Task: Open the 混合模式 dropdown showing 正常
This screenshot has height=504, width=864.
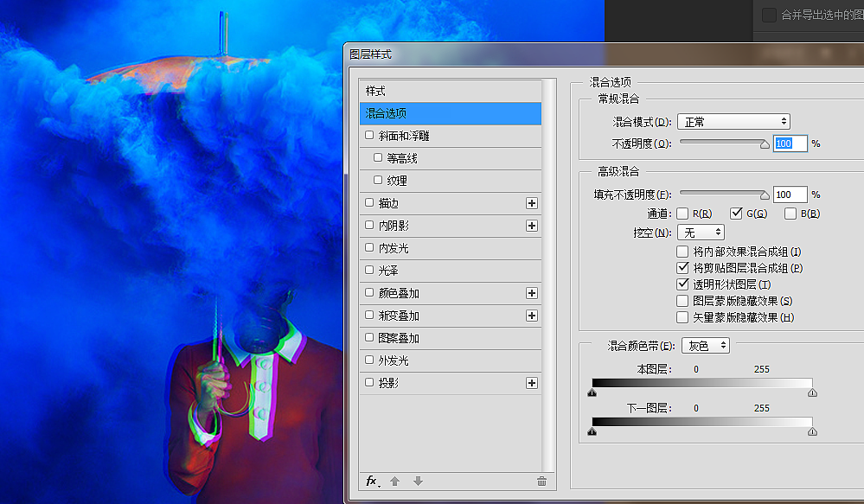Action: (x=733, y=121)
